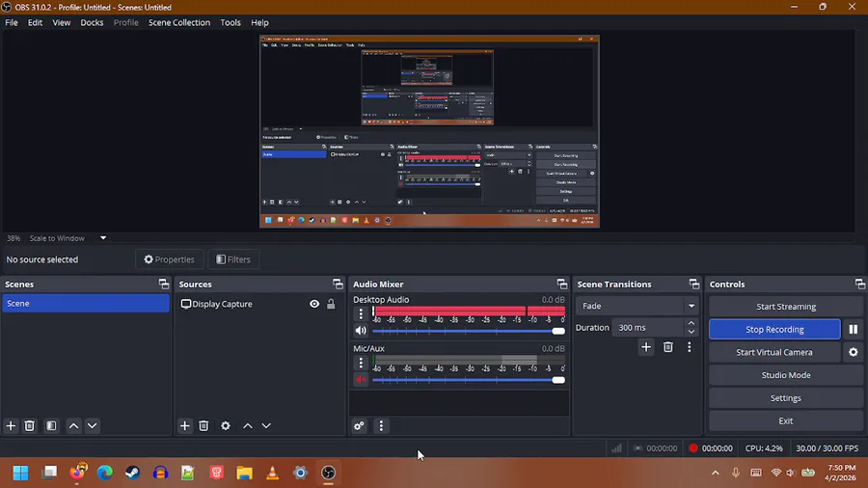Increase transition duration with up stepper
Viewport: 868px width, 488px height.
(692, 323)
